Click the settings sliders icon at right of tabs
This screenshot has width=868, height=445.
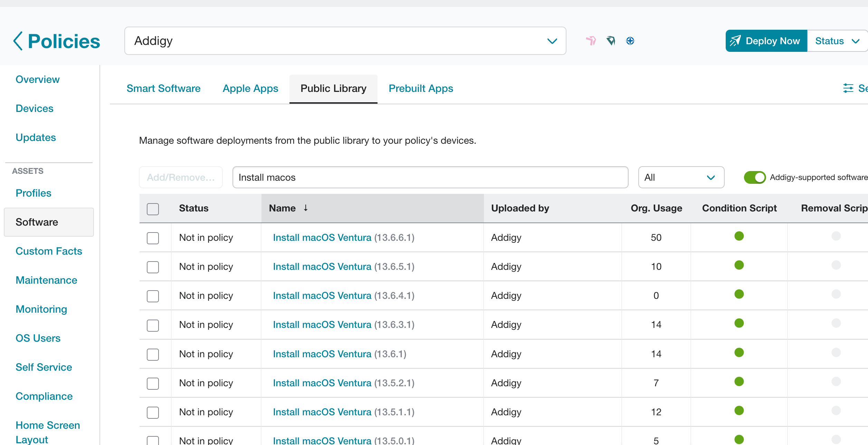tap(848, 88)
